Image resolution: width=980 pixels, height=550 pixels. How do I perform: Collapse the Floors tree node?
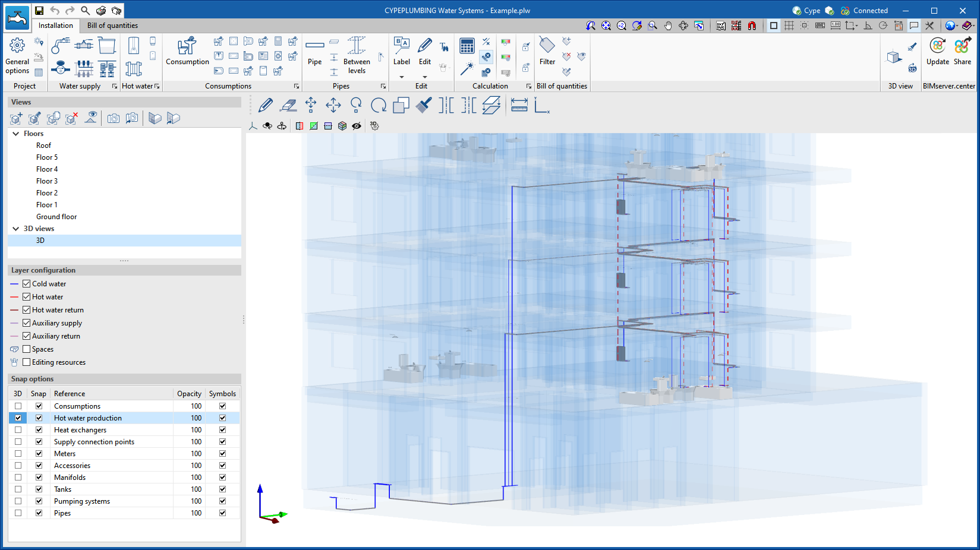tap(16, 134)
